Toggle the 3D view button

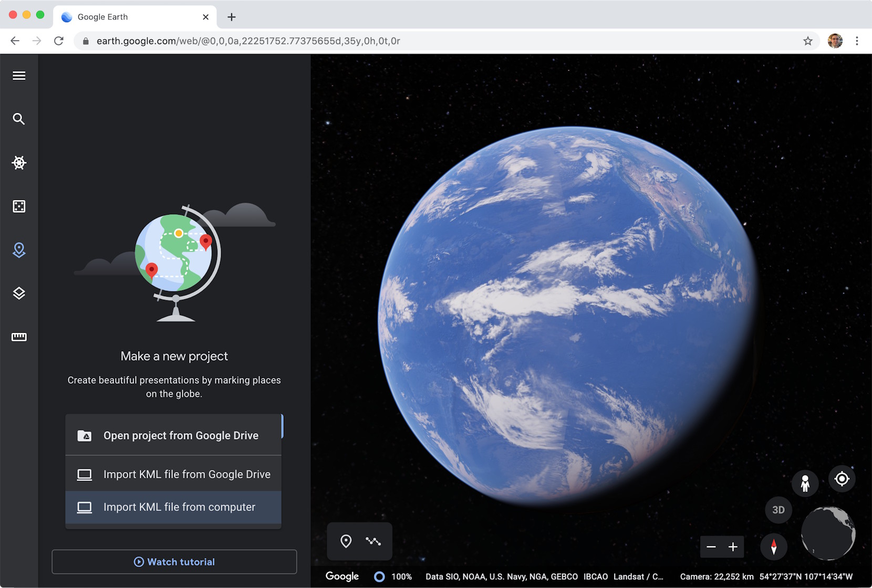click(x=778, y=510)
